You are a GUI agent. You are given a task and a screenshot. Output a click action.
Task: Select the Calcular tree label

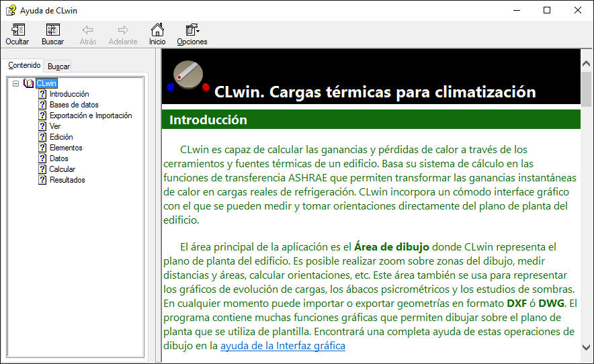62,169
